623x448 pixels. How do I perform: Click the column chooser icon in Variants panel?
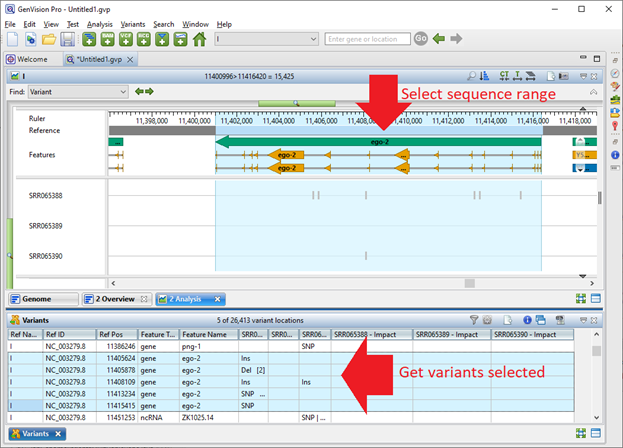(x=560, y=320)
